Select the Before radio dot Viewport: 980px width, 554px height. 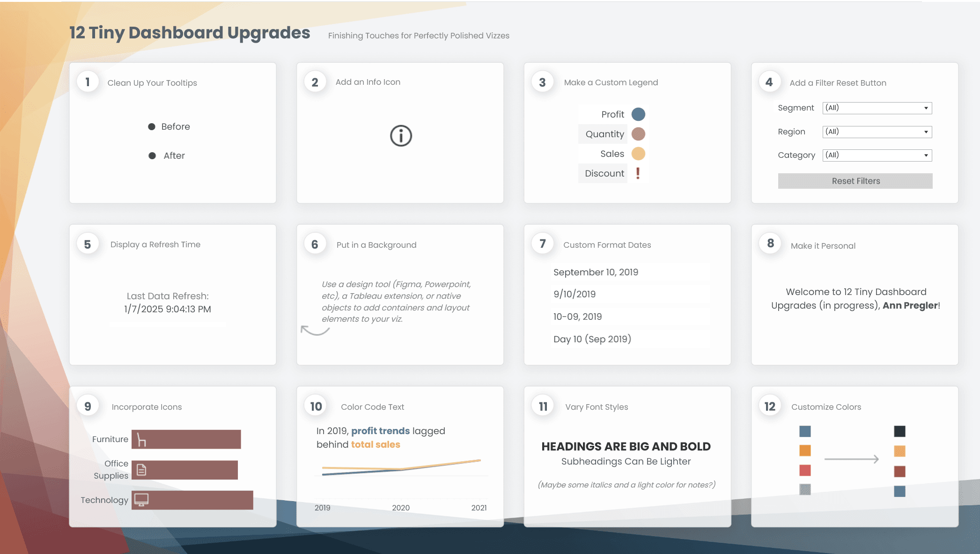pyautogui.click(x=152, y=127)
